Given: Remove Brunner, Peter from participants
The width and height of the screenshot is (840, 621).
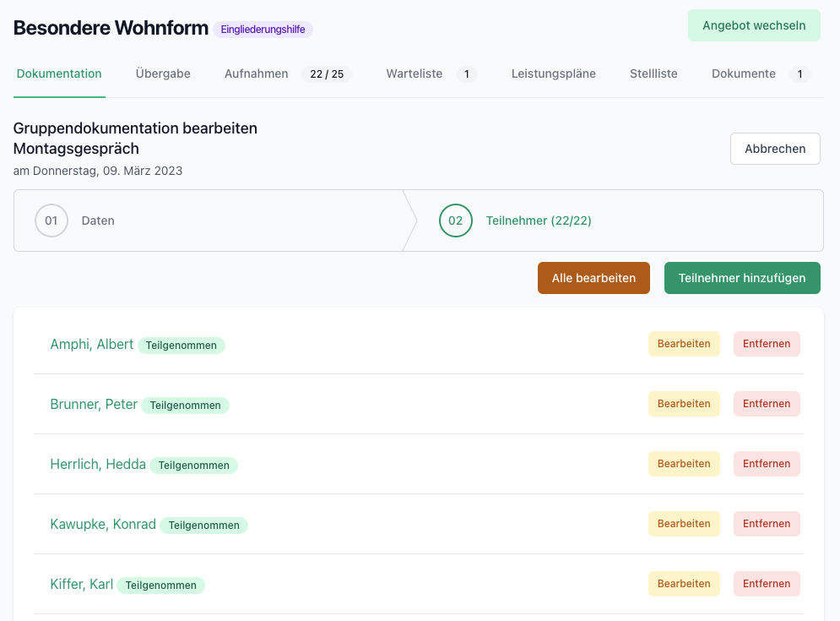Looking at the screenshot, I should (x=767, y=404).
